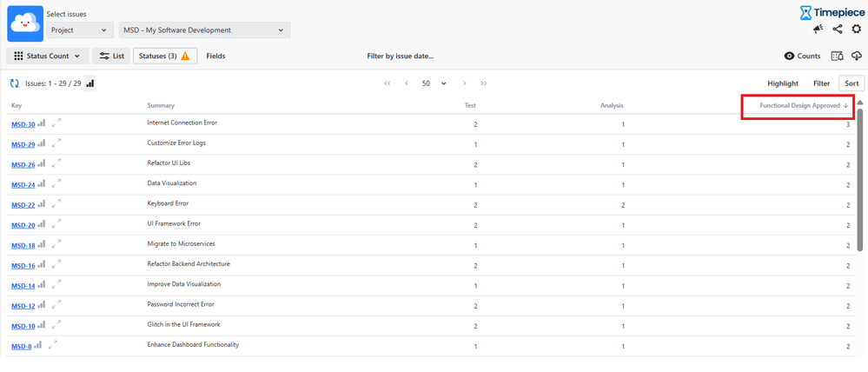This screenshot has width=868, height=372.
Task: Click the calendar notification icon beside Counts
Action: tap(838, 56)
